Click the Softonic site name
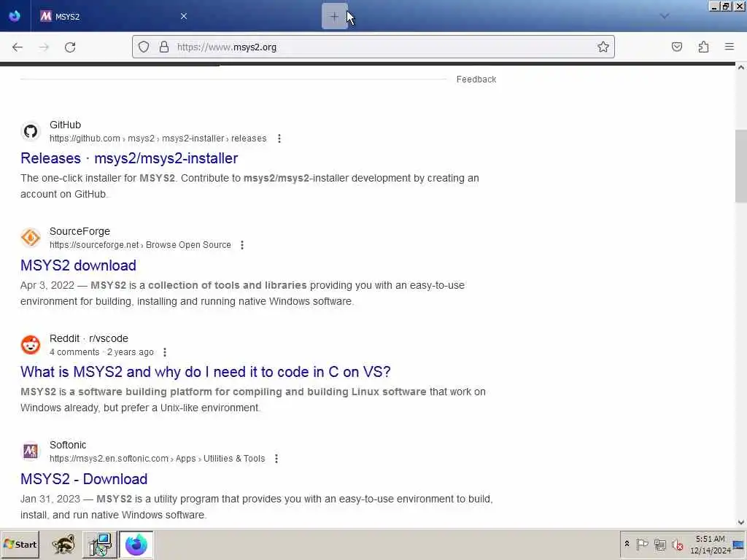The height and width of the screenshot is (560, 747). pyautogui.click(x=68, y=446)
